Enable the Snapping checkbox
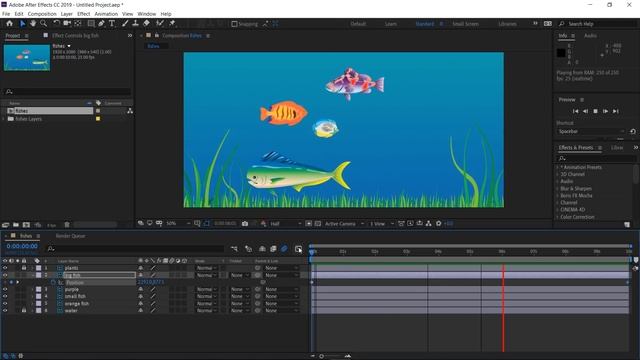The image size is (640, 360). [x=234, y=24]
